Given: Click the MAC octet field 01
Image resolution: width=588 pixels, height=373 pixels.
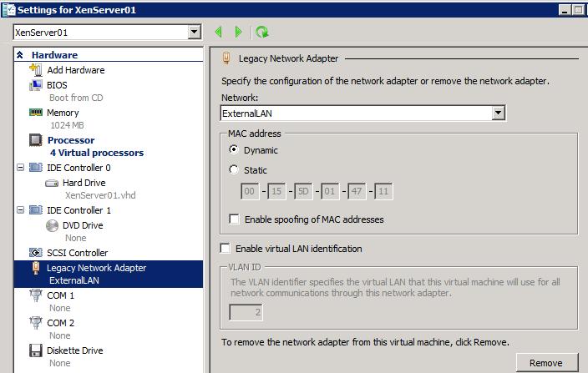Looking at the screenshot, I should coord(330,191).
